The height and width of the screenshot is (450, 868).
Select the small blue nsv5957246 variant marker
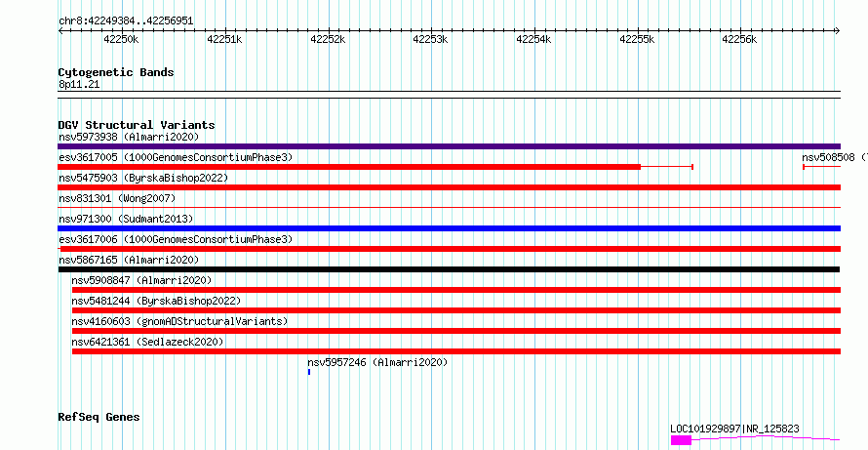(x=309, y=372)
